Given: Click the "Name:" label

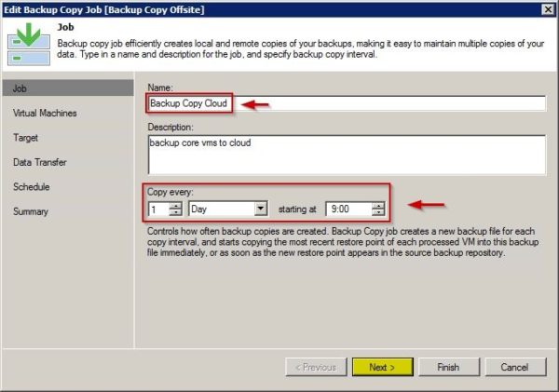Looking at the screenshot, I should click(x=160, y=88).
